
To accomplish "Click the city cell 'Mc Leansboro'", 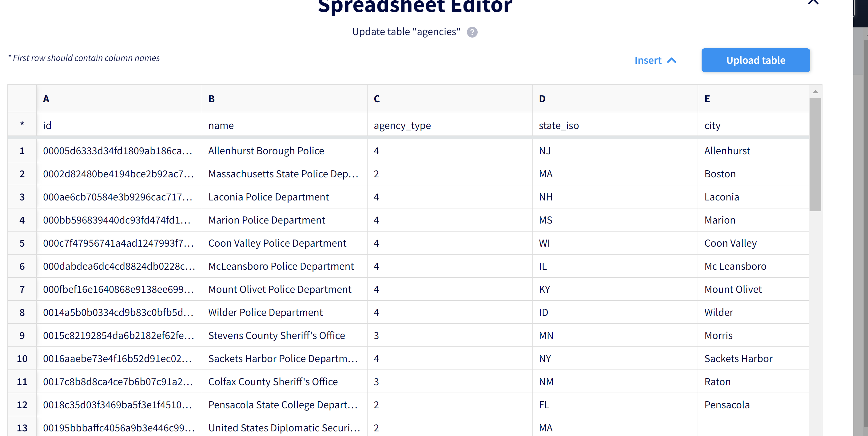I will tap(754, 266).
